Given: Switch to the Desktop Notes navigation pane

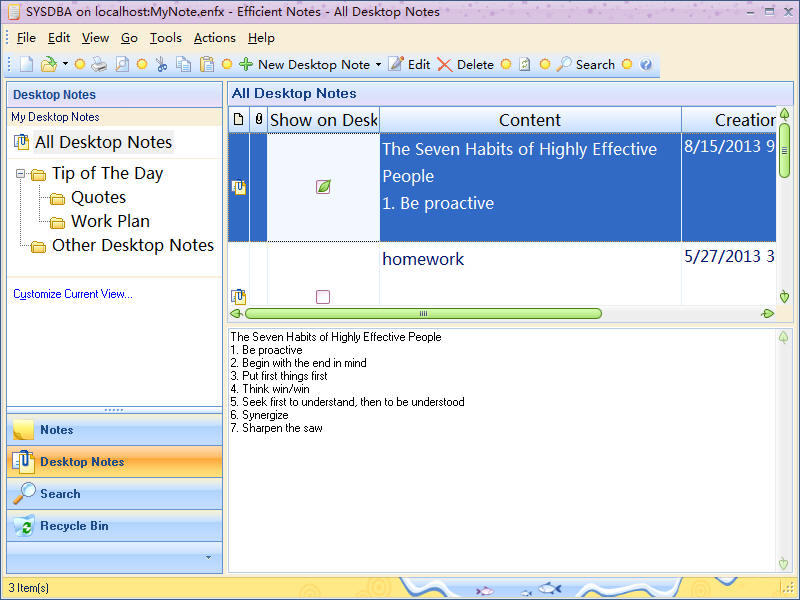Looking at the screenshot, I should point(114,462).
